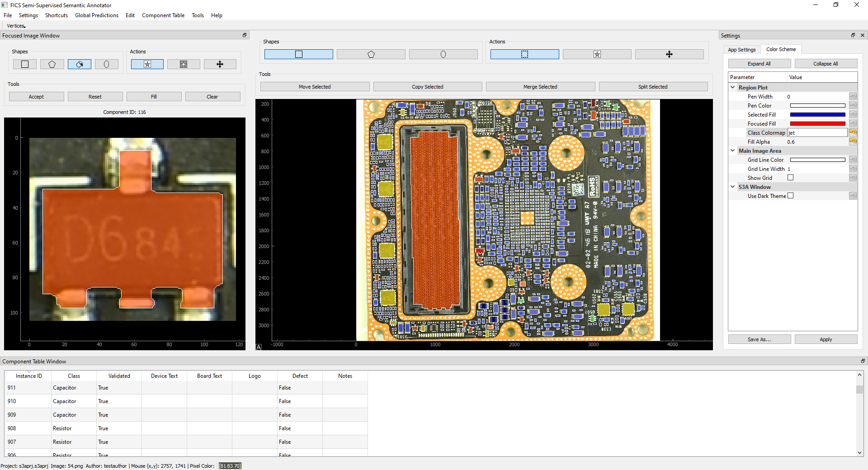Toggle Validated status for component 911
Image resolution: width=868 pixels, height=470 pixels.
[118, 387]
